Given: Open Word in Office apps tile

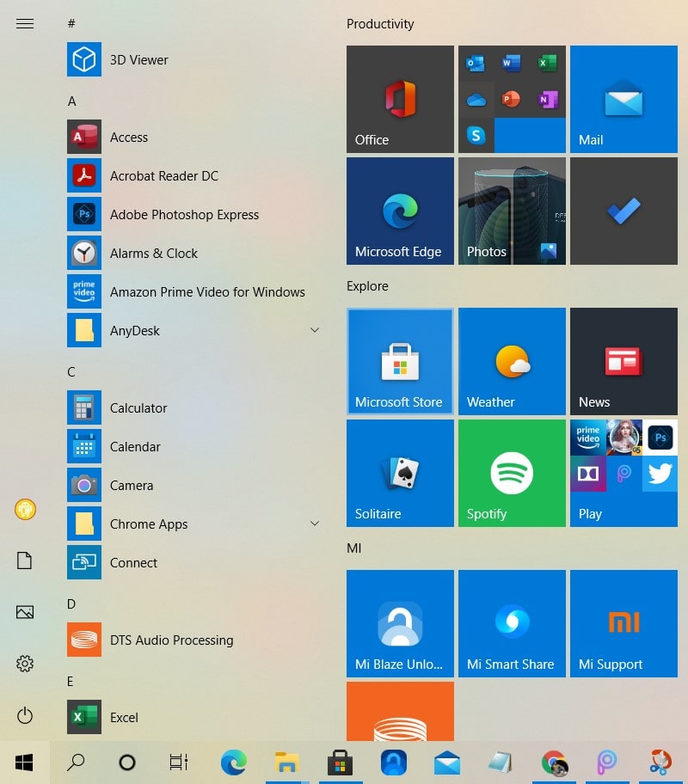Looking at the screenshot, I should click(512, 63).
